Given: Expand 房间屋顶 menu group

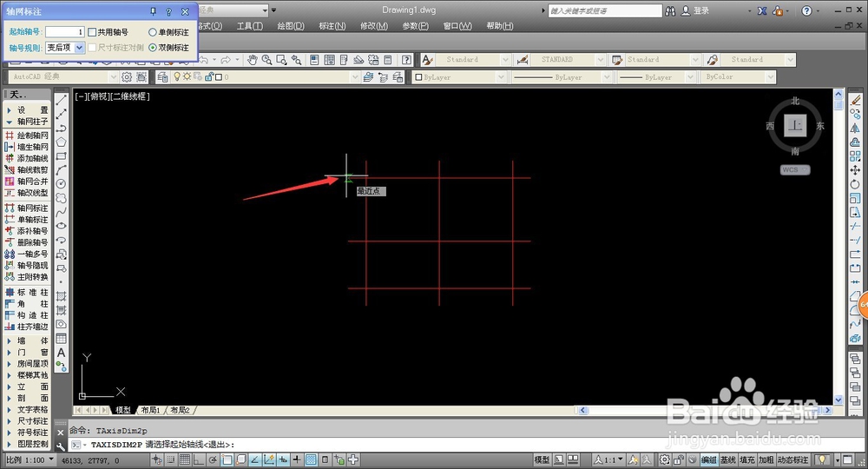Looking at the screenshot, I should coord(27,364).
